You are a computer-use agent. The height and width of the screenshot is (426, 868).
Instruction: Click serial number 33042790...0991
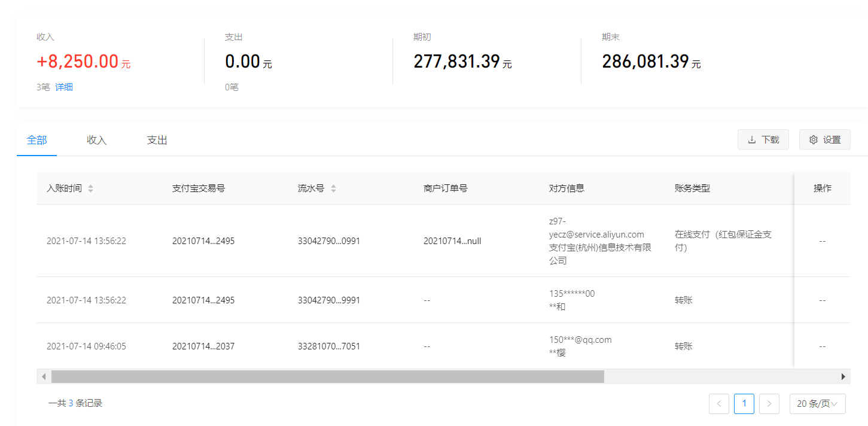click(329, 241)
